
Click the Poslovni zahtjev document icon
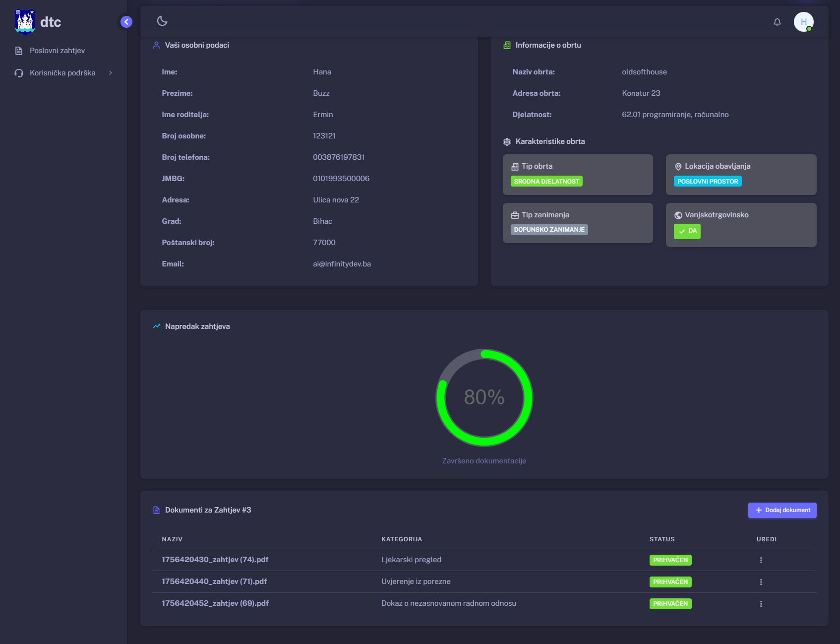pos(19,51)
